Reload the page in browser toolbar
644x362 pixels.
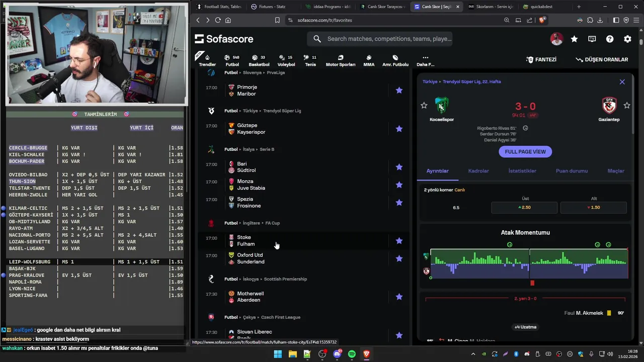coord(217,20)
